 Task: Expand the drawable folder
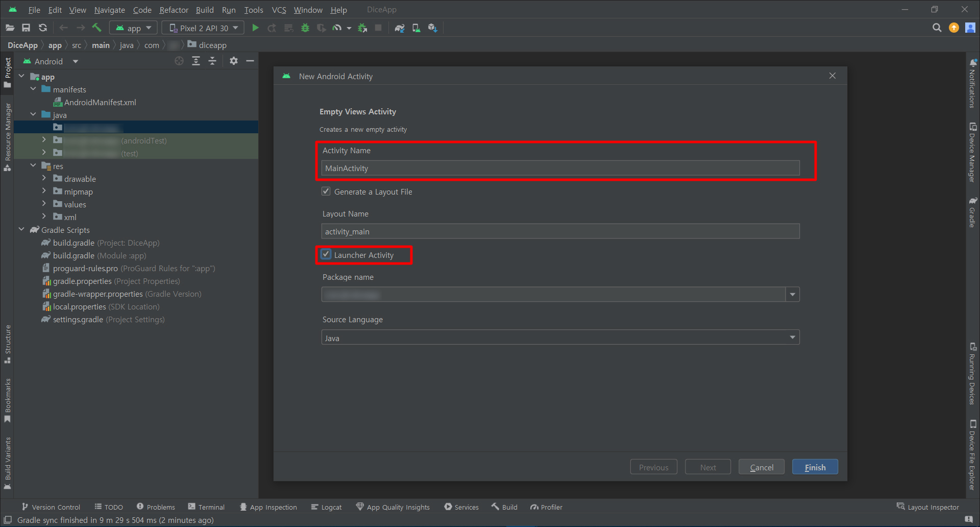[44, 178]
